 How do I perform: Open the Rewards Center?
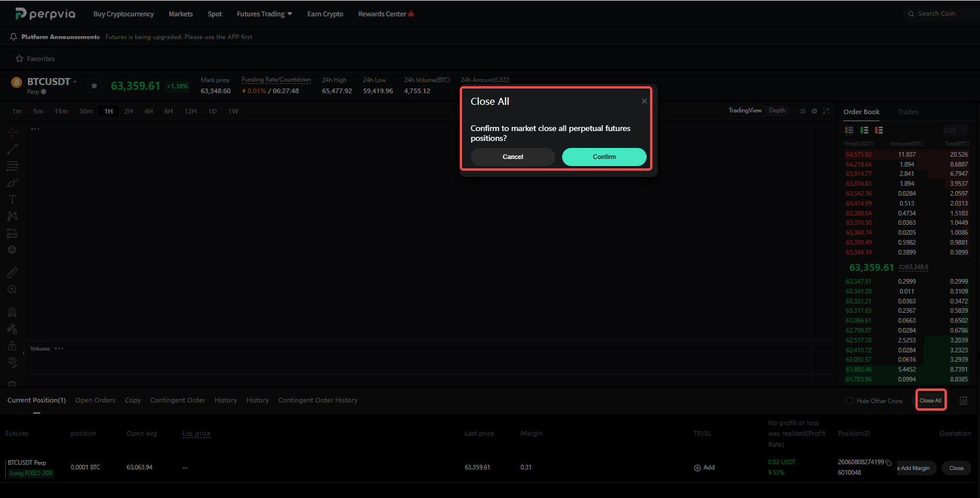pos(386,14)
